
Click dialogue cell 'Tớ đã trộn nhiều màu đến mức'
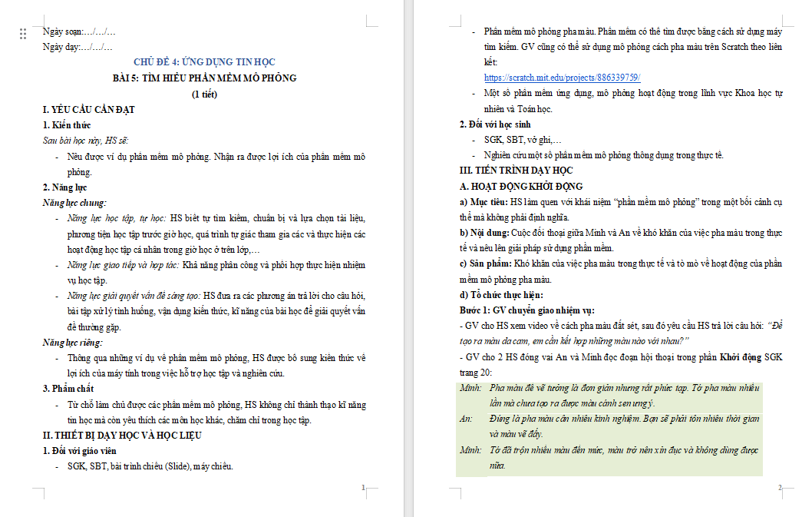[x=624, y=457]
